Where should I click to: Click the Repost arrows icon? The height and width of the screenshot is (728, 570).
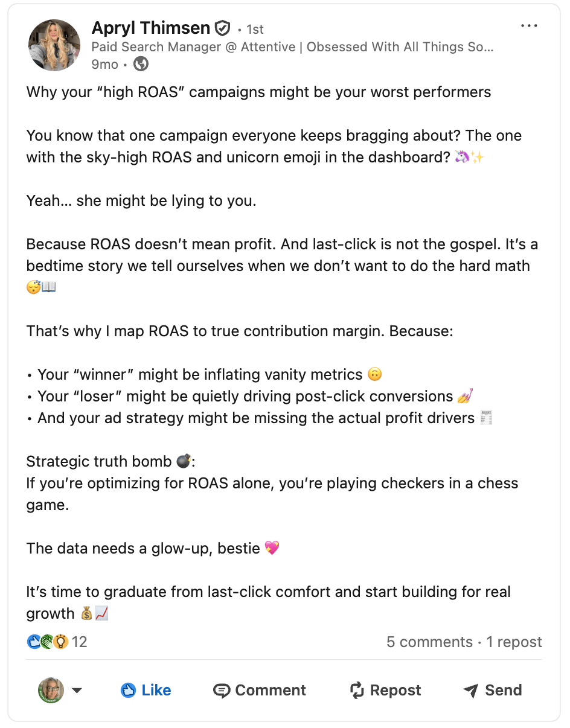click(357, 691)
